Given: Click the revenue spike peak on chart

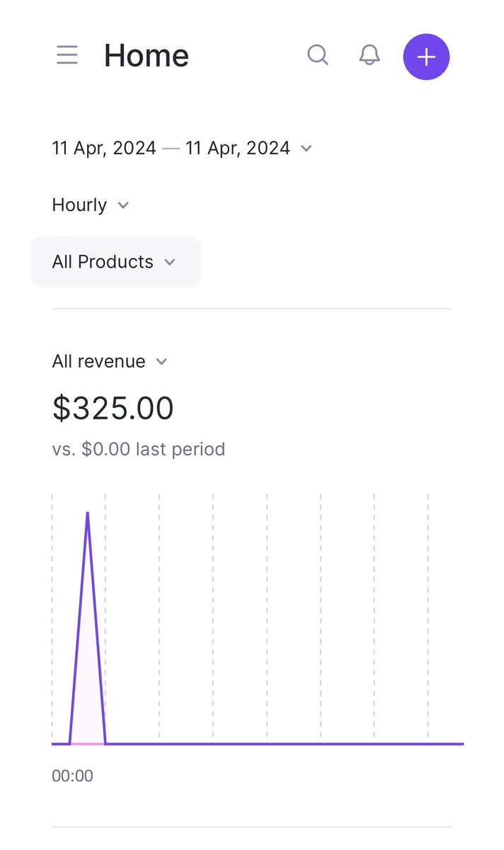Looking at the screenshot, I should (87, 512).
